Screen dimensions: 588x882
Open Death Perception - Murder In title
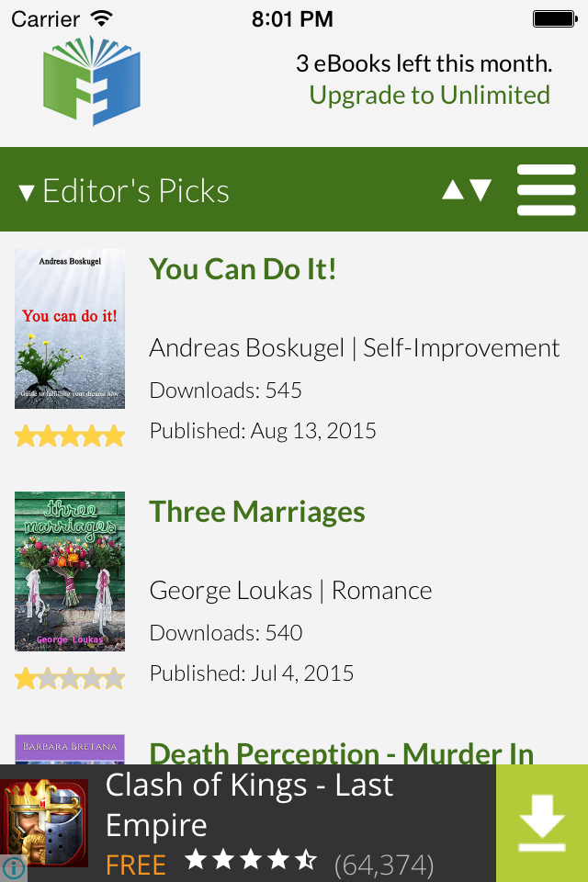341,753
